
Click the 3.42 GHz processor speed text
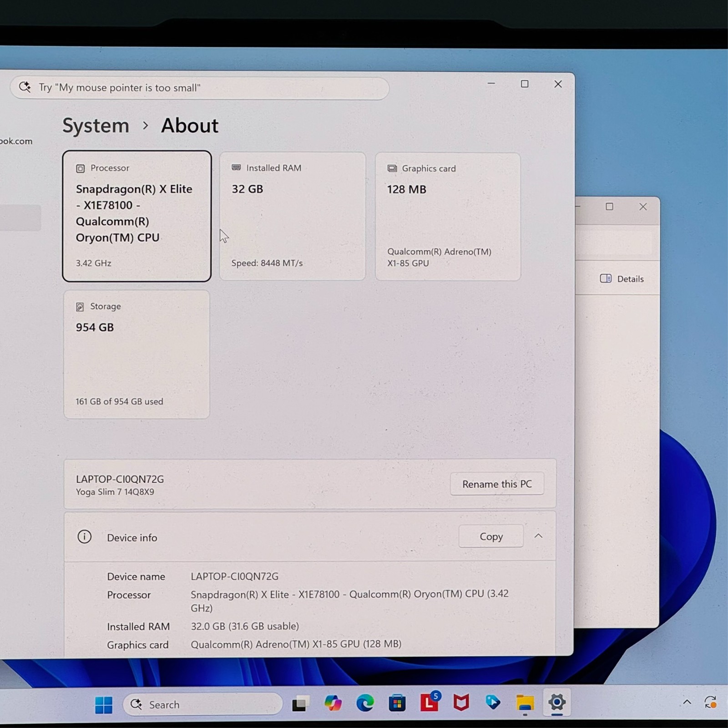click(x=93, y=263)
